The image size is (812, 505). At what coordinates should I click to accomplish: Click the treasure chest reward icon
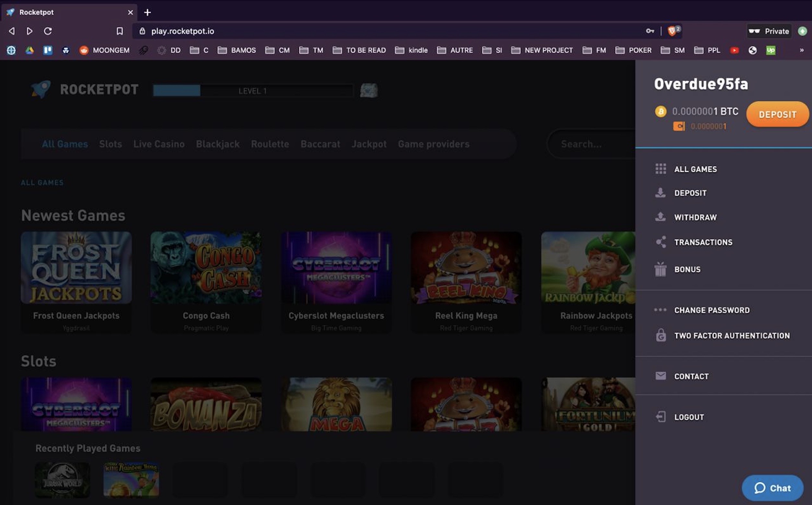tap(369, 91)
